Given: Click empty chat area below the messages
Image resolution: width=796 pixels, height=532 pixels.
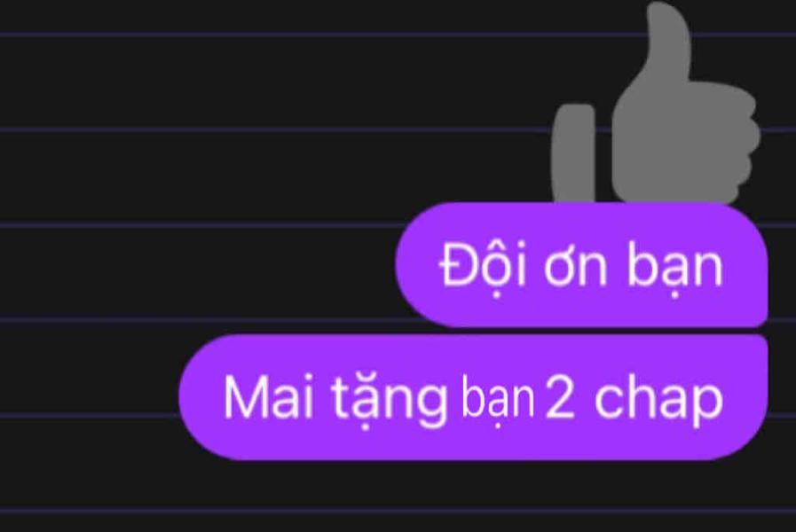Looking at the screenshot, I should 398,497.
